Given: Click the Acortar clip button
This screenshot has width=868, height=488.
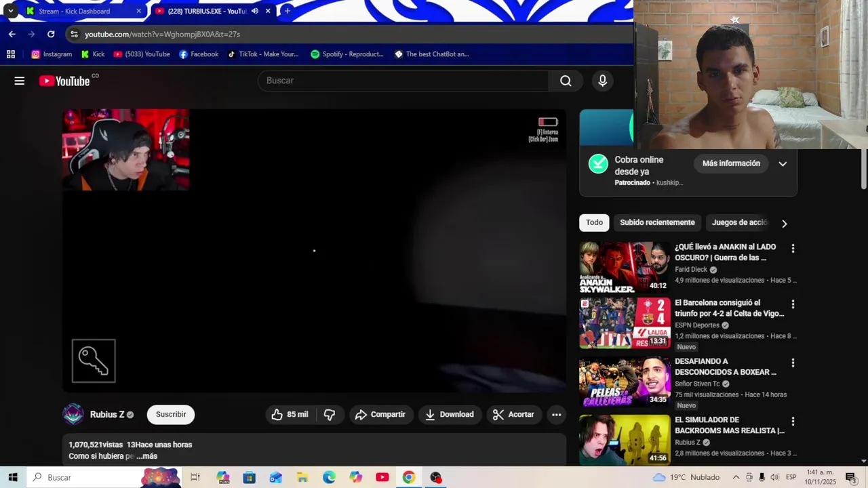Looking at the screenshot, I should (x=513, y=414).
